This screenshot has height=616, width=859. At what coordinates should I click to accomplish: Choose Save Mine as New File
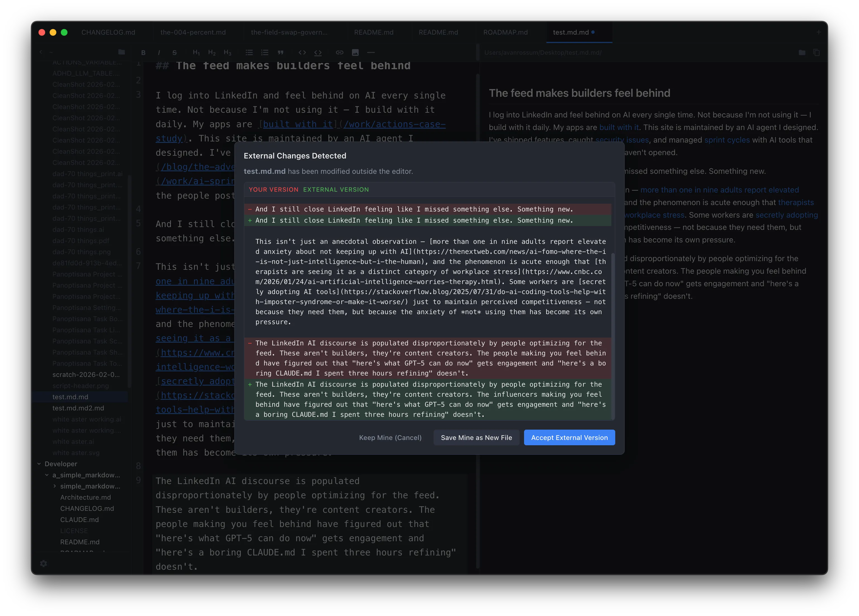coord(476,437)
